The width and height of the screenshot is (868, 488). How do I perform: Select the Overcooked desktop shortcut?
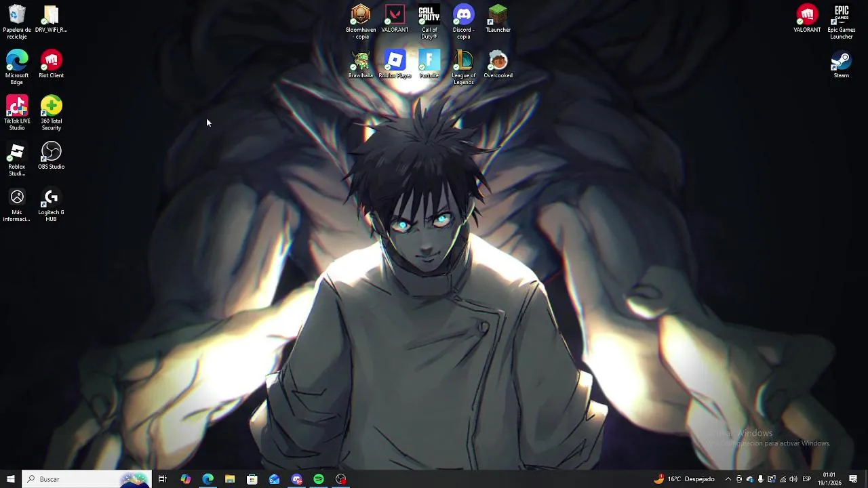coord(498,64)
